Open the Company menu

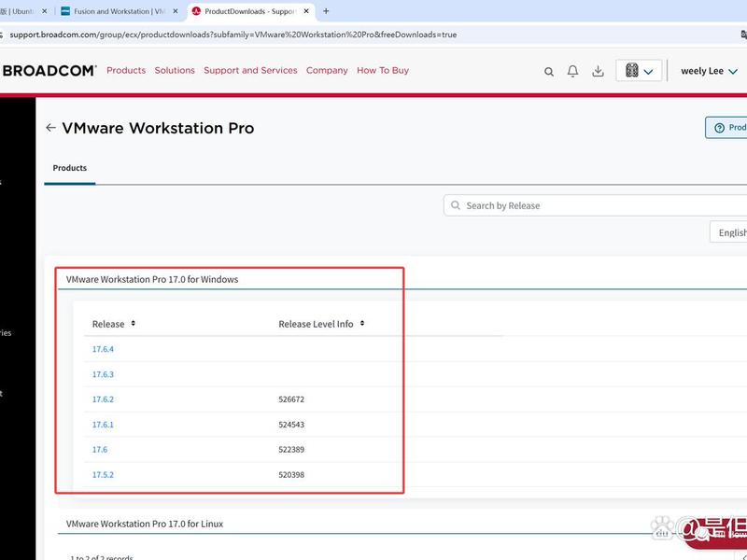(x=327, y=71)
